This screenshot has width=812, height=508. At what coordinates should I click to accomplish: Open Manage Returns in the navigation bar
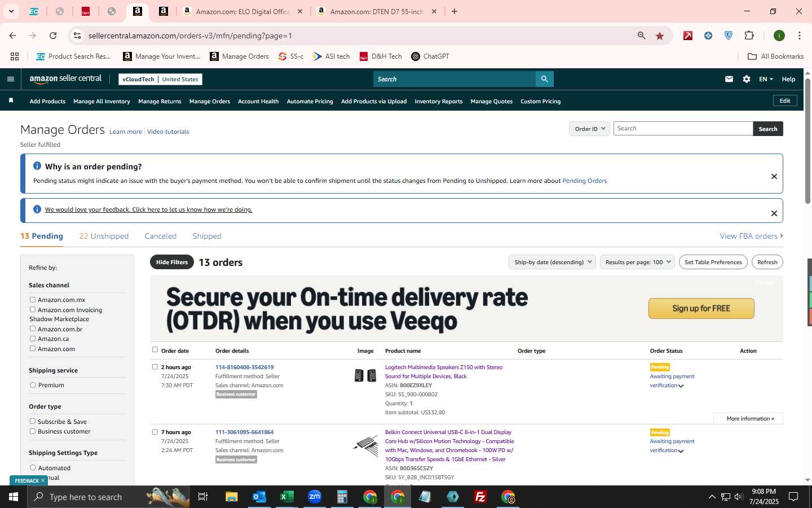click(160, 102)
